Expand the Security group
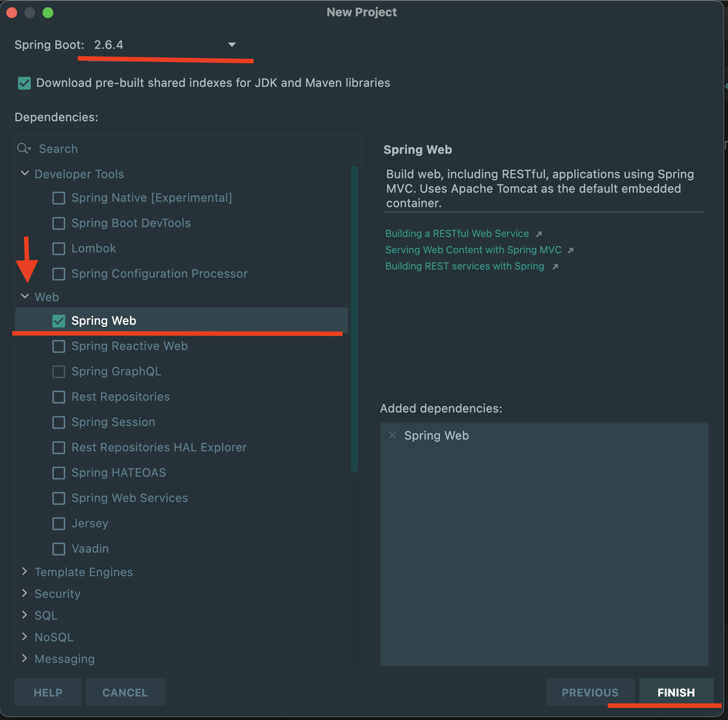This screenshot has height=720, width=728. (x=25, y=593)
